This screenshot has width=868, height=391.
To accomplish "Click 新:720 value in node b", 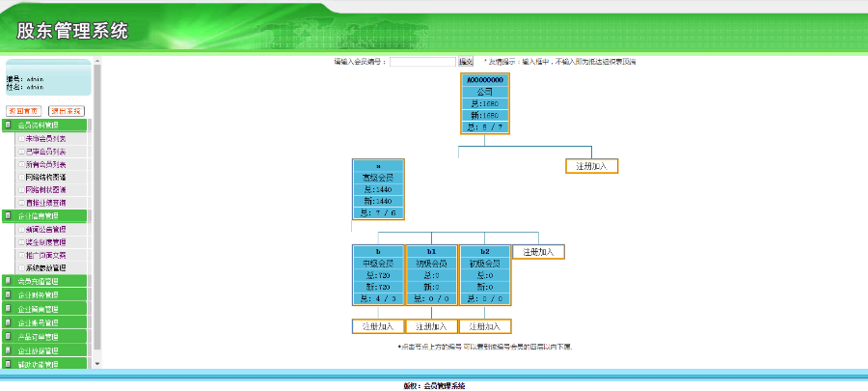I will (x=378, y=287).
